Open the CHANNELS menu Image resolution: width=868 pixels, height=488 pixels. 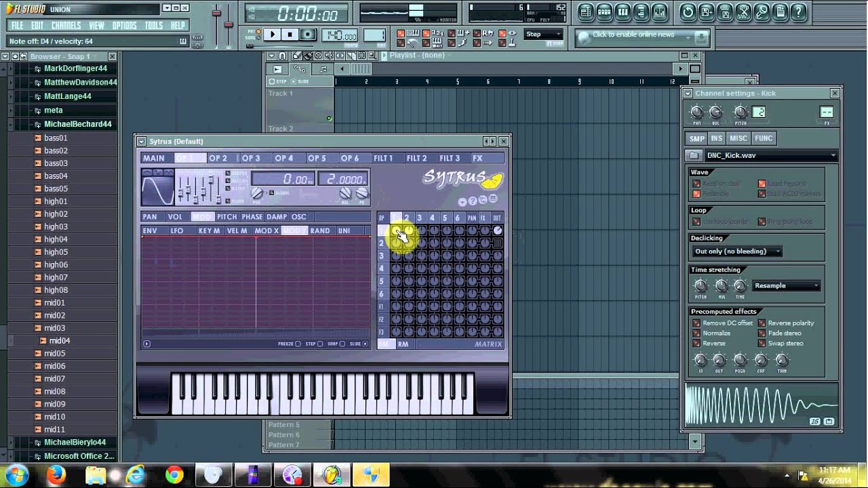click(x=66, y=26)
